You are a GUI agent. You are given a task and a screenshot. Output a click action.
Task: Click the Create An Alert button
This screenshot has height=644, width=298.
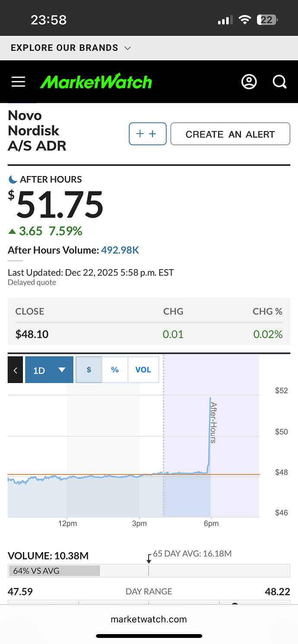230,134
